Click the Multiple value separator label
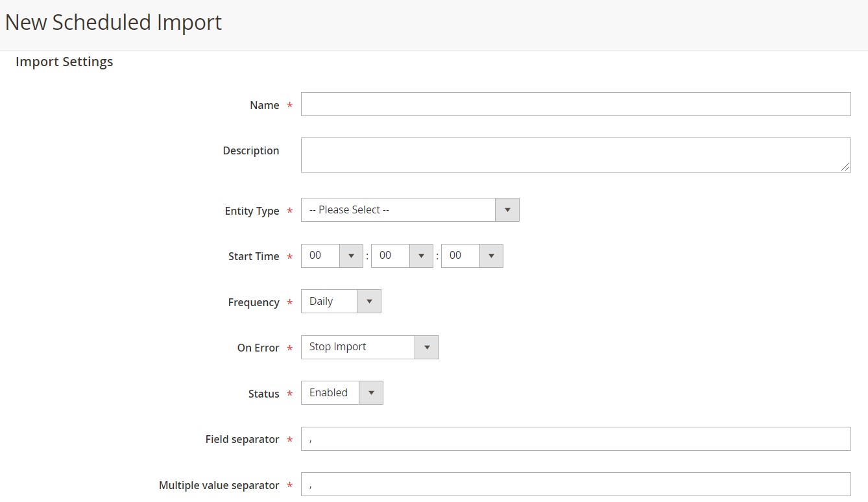The height and width of the screenshot is (502, 868). 219,485
